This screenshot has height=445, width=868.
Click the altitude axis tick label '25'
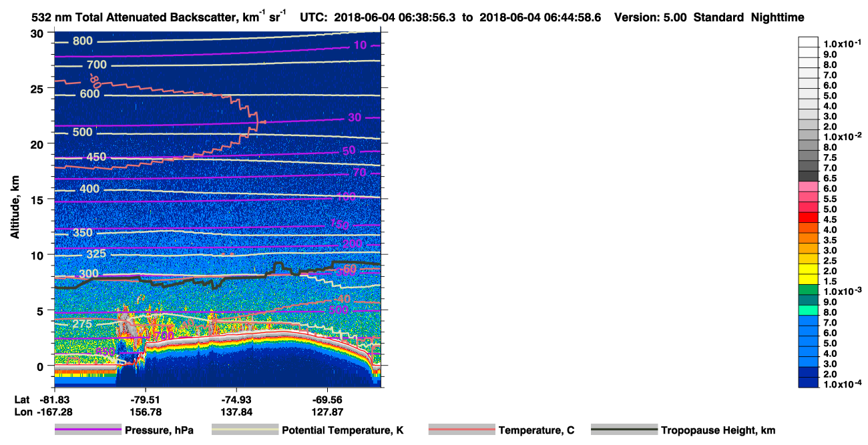tap(39, 89)
